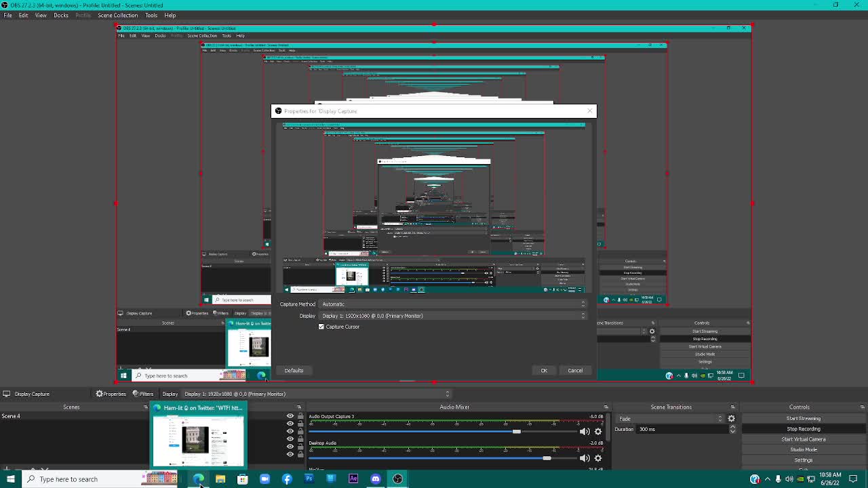Open Audio Output Capture 3 settings gear
Image resolution: width=868 pixels, height=488 pixels.
(x=598, y=432)
